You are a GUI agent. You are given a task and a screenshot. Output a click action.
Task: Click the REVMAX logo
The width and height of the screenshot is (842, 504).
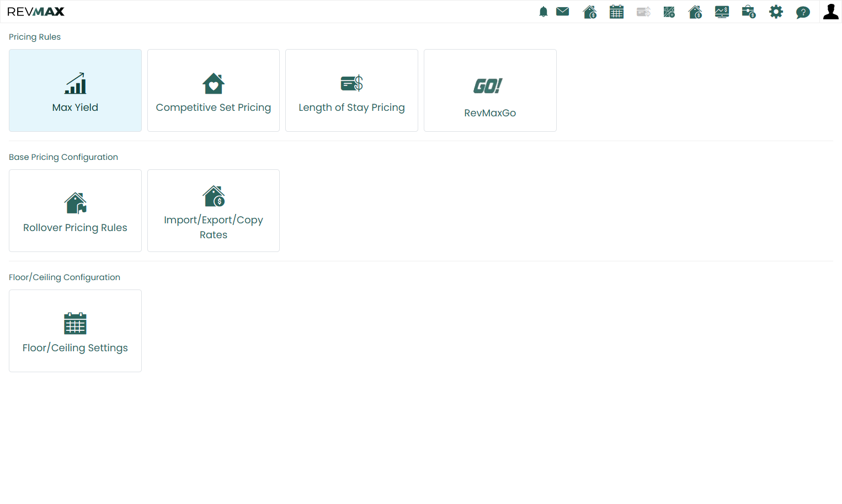click(x=36, y=12)
